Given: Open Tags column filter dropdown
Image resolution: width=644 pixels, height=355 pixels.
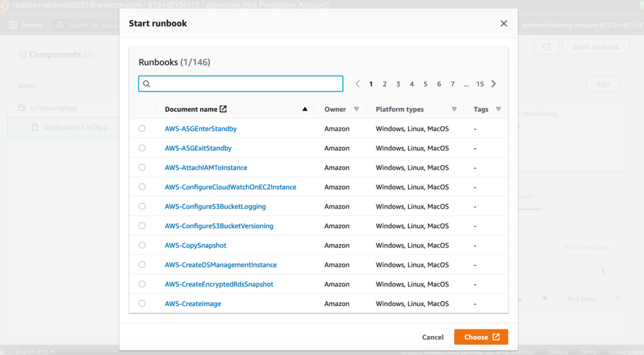Looking at the screenshot, I should pos(499,109).
